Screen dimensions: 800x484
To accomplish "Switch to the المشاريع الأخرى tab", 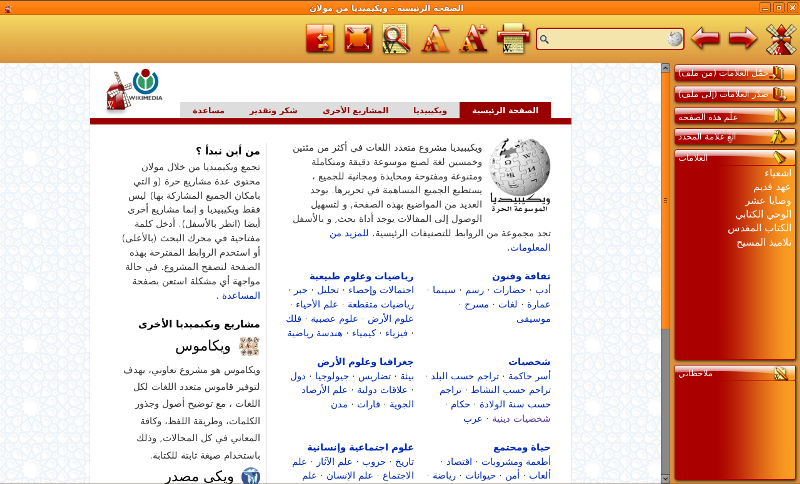I will [355, 110].
